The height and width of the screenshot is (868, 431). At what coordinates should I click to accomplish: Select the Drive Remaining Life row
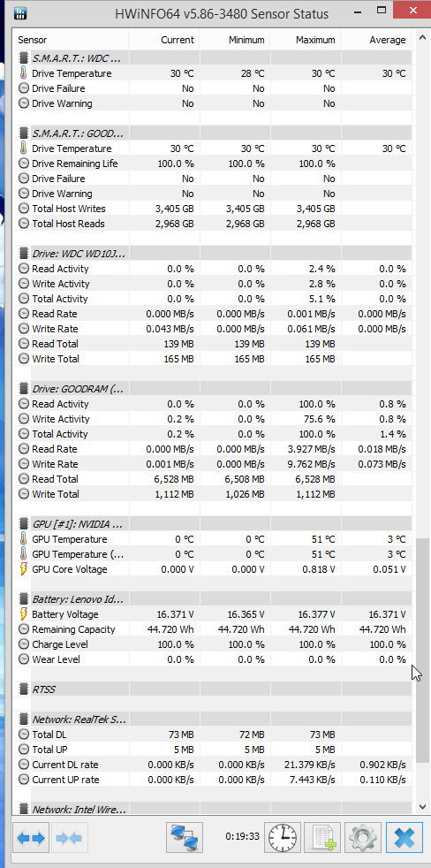pos(213,164)
